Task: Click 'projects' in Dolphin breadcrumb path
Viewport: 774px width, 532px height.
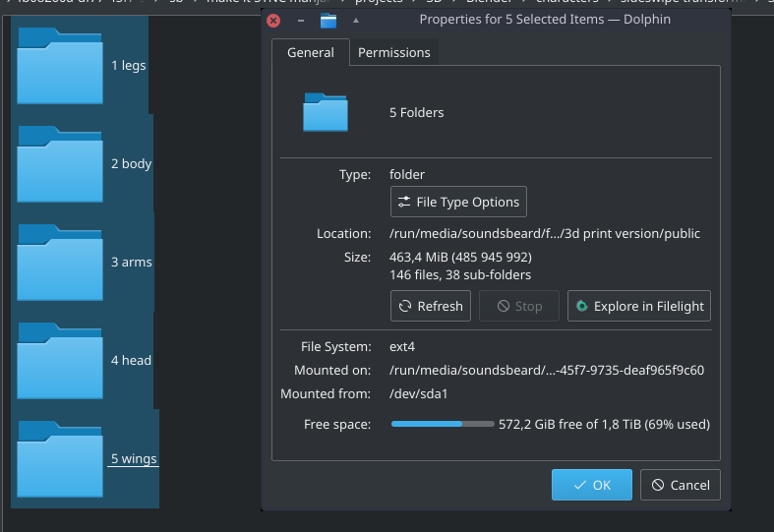Action: click(x=379, y=2)
